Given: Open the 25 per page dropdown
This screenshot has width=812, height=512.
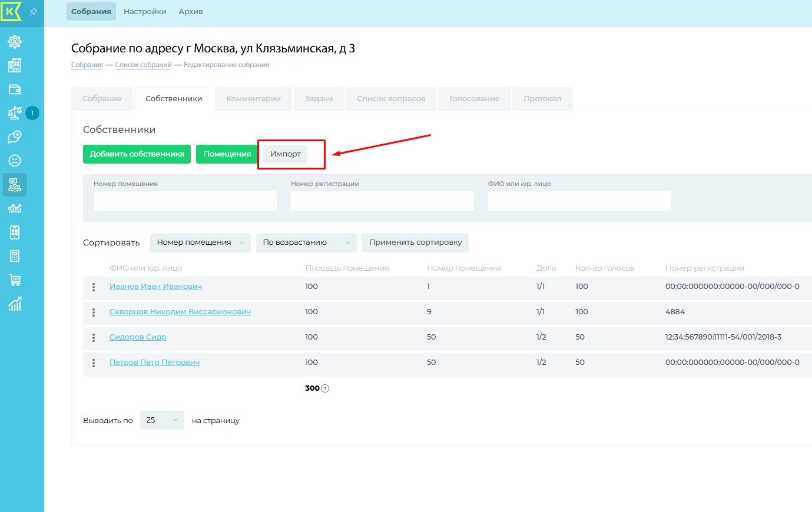Looking at the screenshot, I should tap(162, 420).
